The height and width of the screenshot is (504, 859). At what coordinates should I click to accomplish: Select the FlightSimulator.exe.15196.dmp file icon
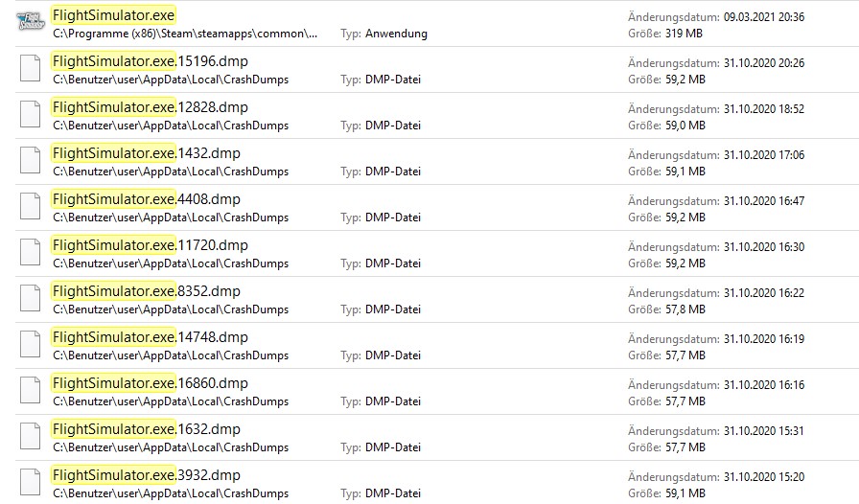[x=30, y=68]
